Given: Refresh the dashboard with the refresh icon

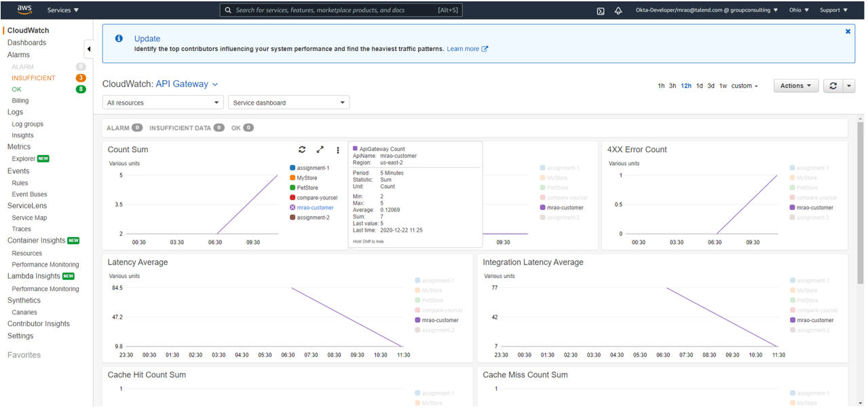Looking at the screenshot, I should 834,86.
